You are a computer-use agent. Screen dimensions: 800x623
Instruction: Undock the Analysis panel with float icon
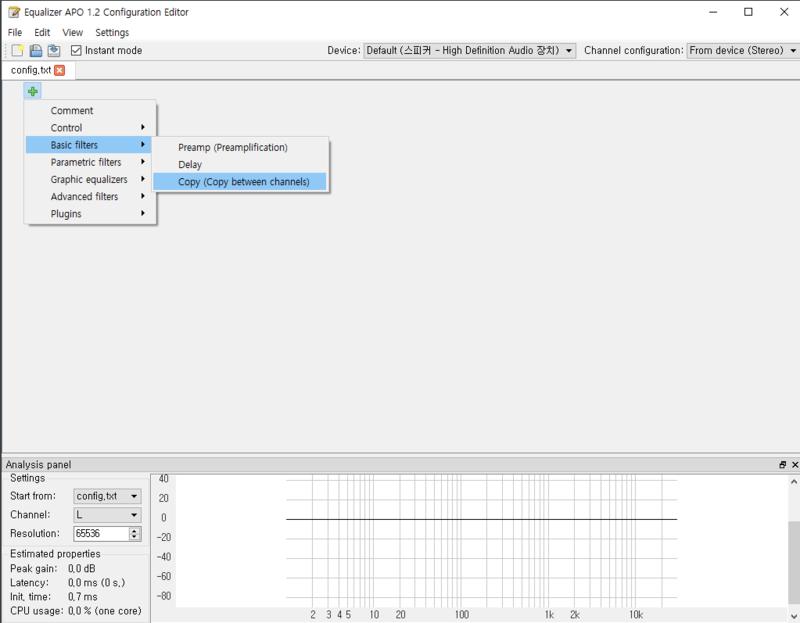[783, 464]
